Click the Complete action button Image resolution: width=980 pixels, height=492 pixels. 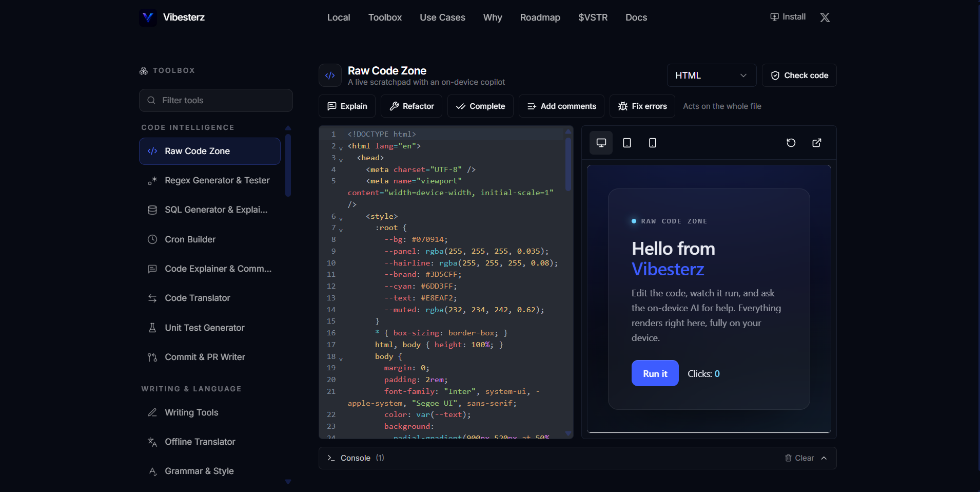click(480, 106)
